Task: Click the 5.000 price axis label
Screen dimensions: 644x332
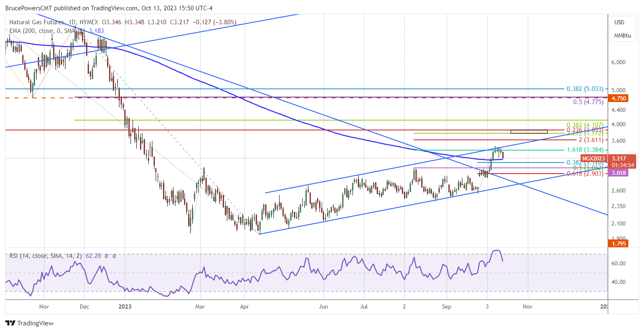Action: (x=619, y=90)
